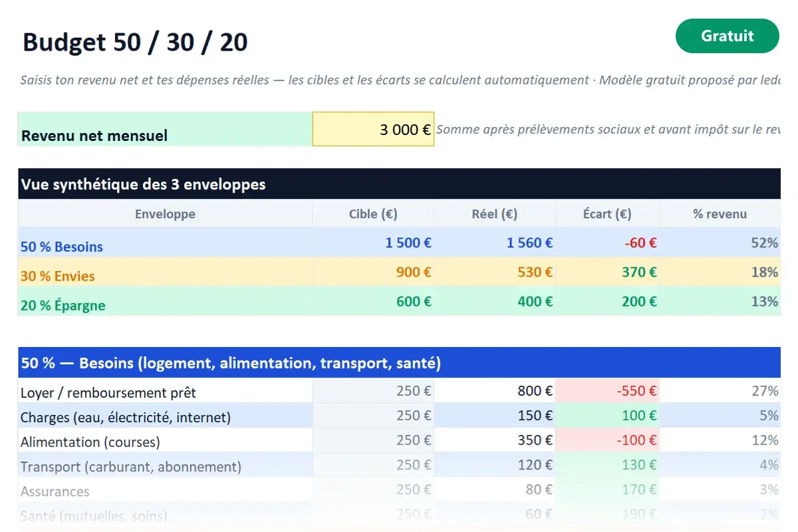Click the 30 % Envies row label

(165, 272)
